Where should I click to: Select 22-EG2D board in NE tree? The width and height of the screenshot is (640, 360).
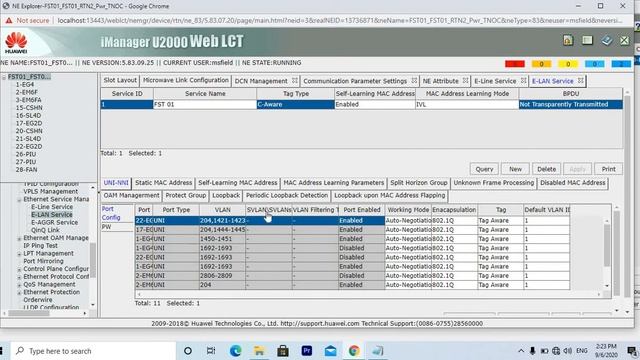29,147
